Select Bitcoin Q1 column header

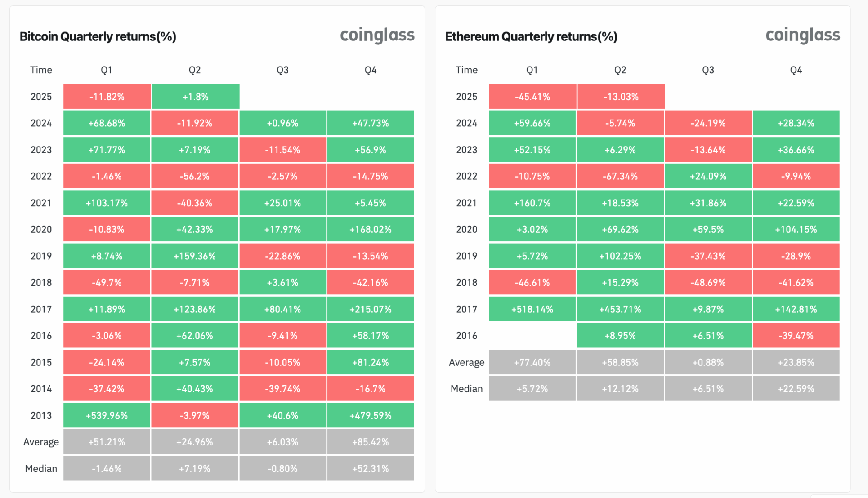[x=106, y=70]
